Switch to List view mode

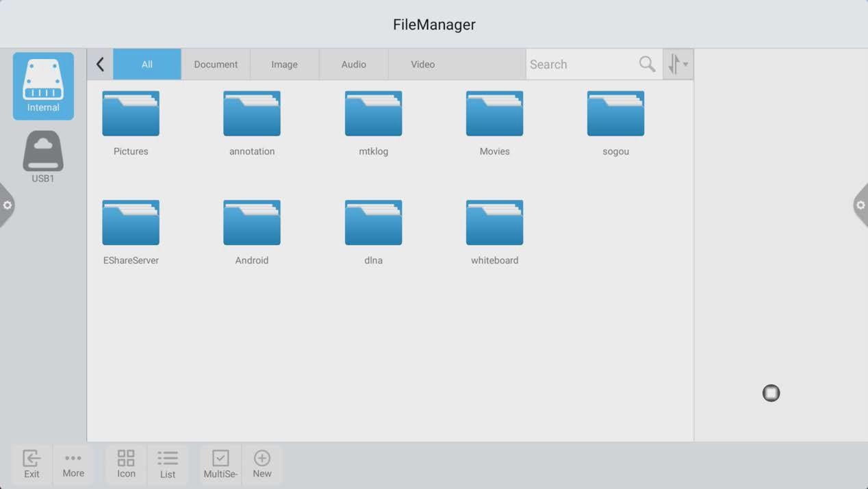tap(168, 464)
